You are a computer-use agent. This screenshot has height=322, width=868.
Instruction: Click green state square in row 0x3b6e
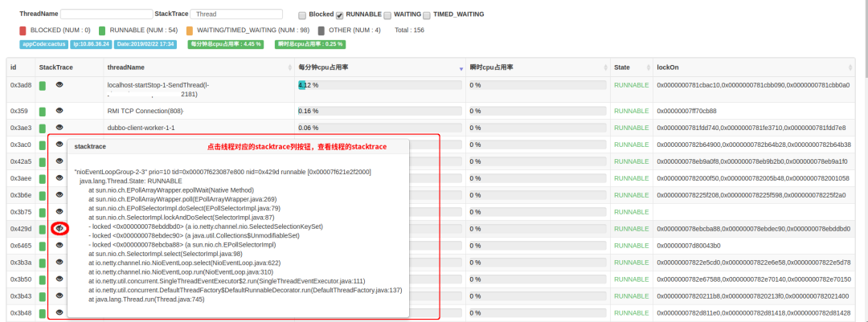[42, 196]
